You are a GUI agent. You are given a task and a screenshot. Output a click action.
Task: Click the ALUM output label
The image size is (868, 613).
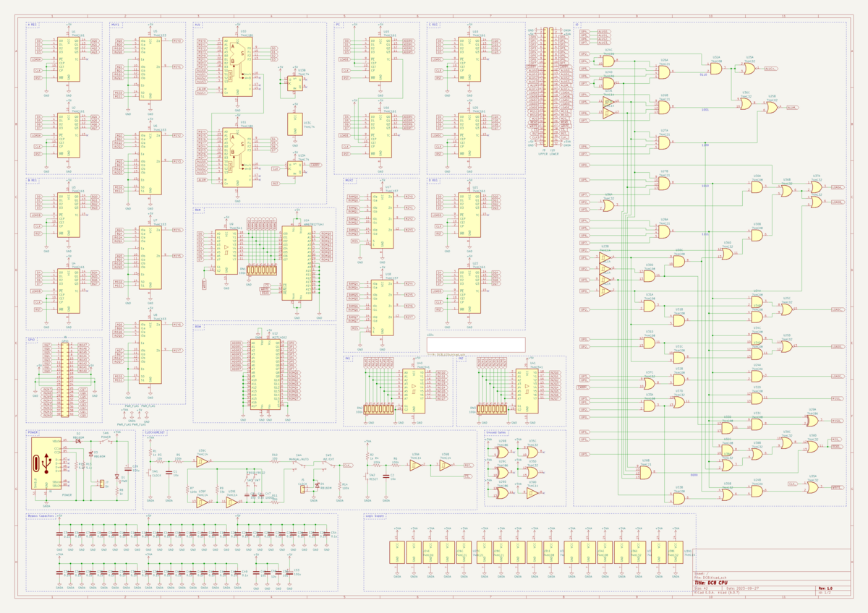click(791, 107)
